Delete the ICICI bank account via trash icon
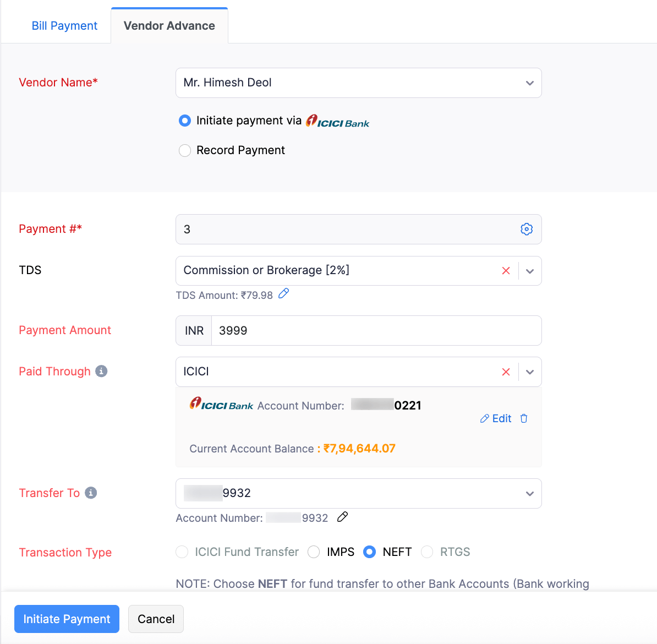 point(524,418)
